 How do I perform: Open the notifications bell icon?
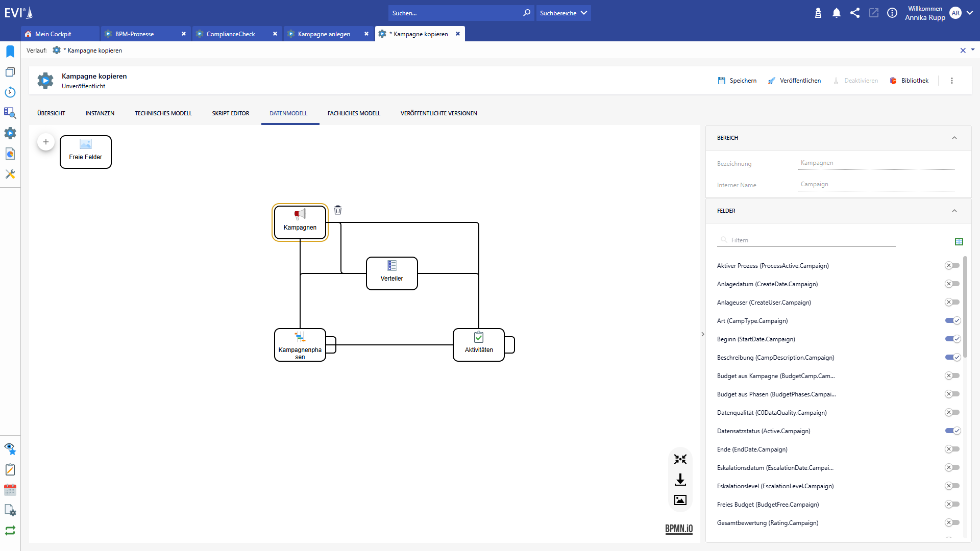[836, 13]
